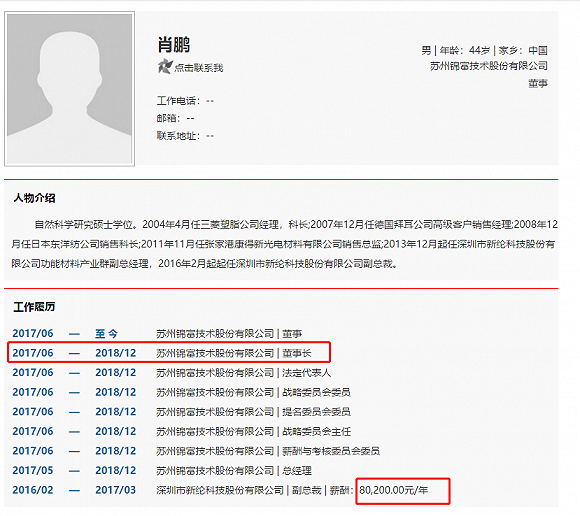Viewport: 580px width, 516px height.
Task: Select the name 肖鹏 heading
Action: [173, 45]
